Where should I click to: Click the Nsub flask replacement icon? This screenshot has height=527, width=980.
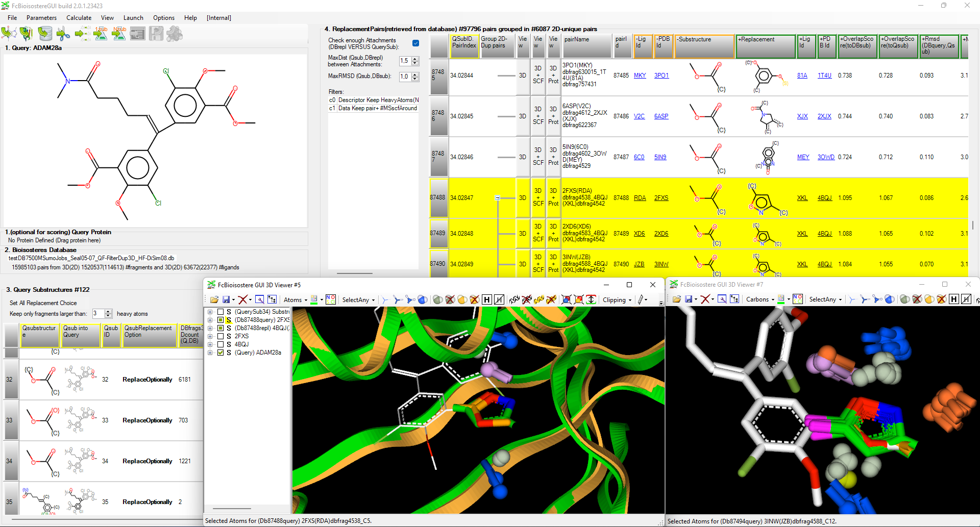(119, 34)
